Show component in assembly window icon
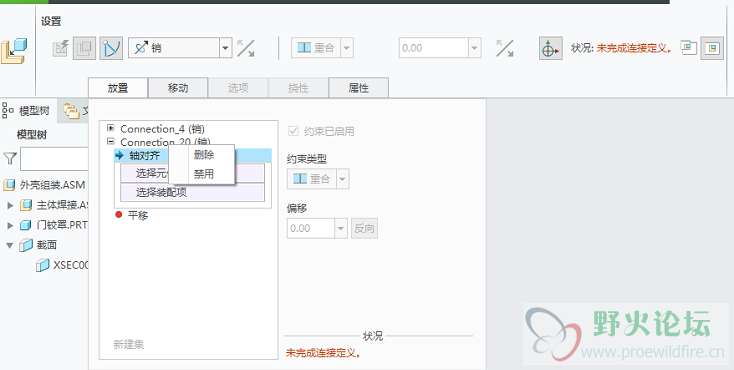Viewport: 734px width, 370px height. pyautogui.click(x=712, y=48)
